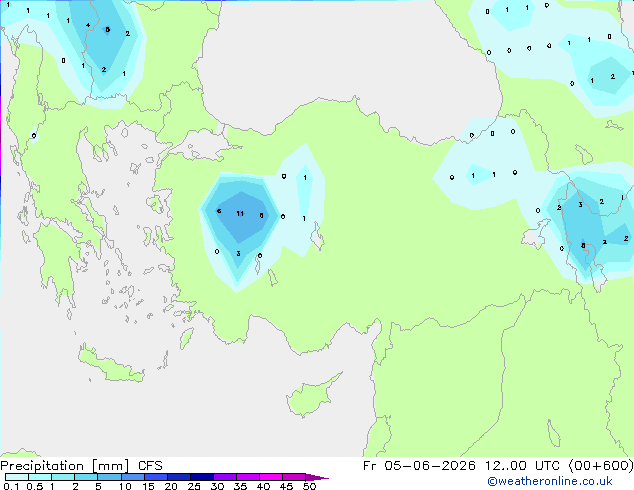
Task: Click the 25–30 mm dark navy swatch
Action: click(202, 477)
